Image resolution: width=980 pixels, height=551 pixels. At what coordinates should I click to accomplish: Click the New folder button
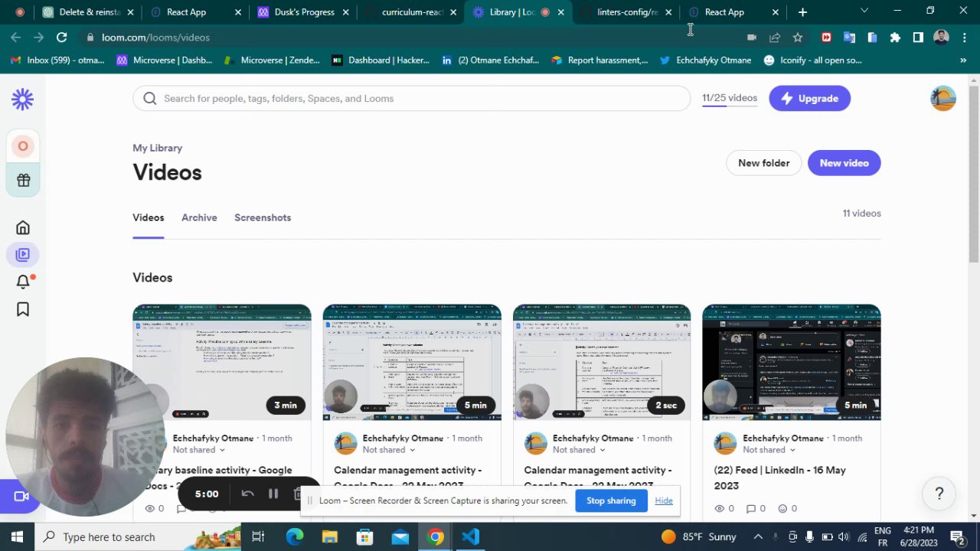tap(763, 163)
